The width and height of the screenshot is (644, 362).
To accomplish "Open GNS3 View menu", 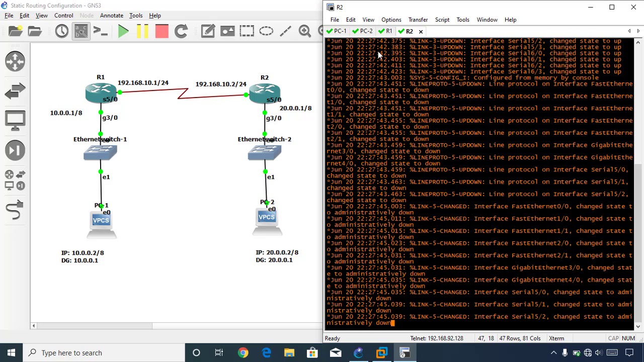I will point(42,16).
